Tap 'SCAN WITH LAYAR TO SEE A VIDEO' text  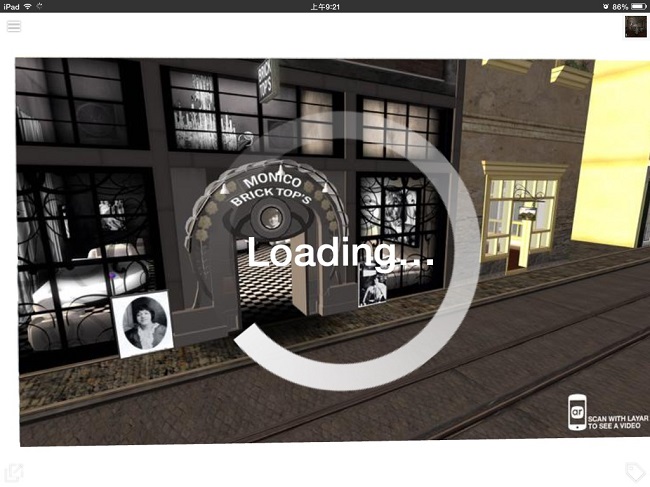pos(617,422)
